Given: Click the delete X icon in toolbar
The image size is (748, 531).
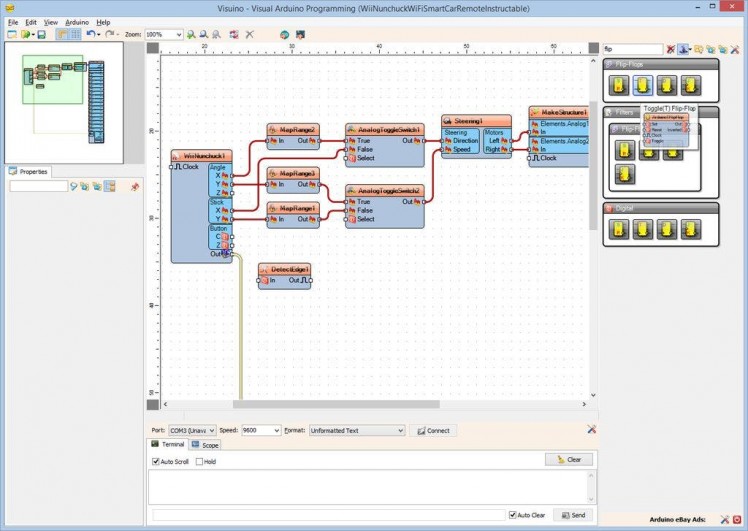Looking at the screenshot, I should (x=250, y=34).
